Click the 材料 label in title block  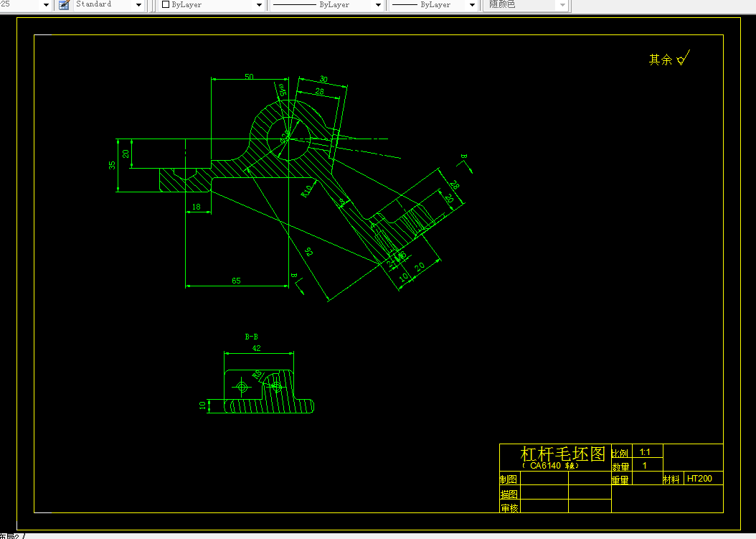[671, 479]
